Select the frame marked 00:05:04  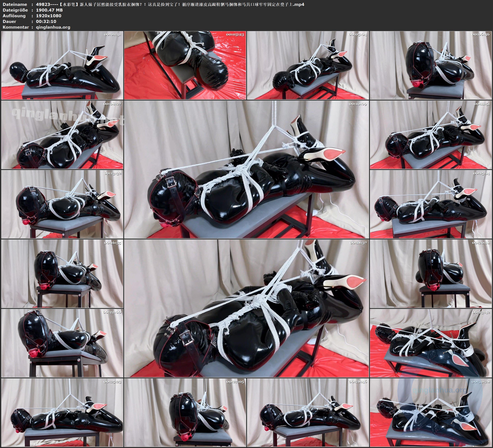click(308, 65)
